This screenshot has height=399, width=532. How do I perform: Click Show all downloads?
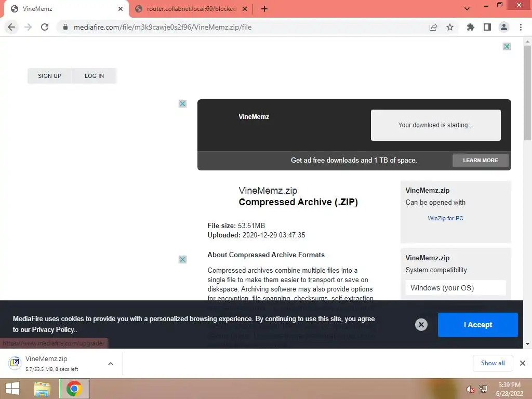tap(493, 363)
